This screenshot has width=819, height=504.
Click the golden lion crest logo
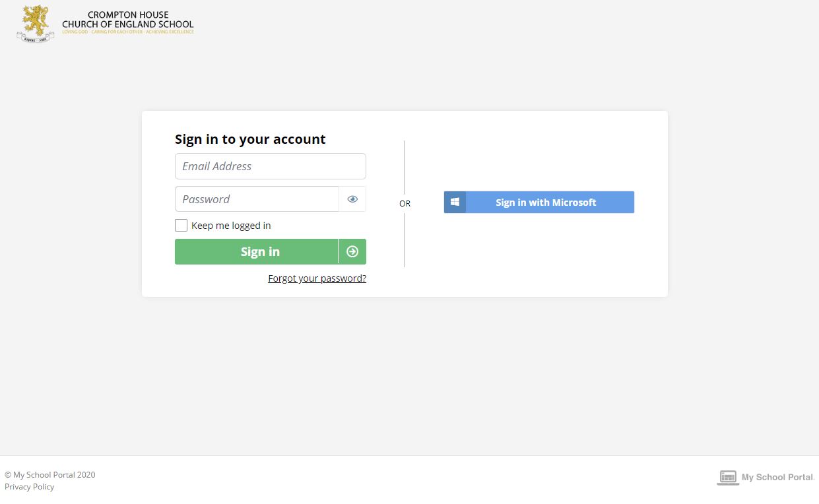tap(36, 24)
